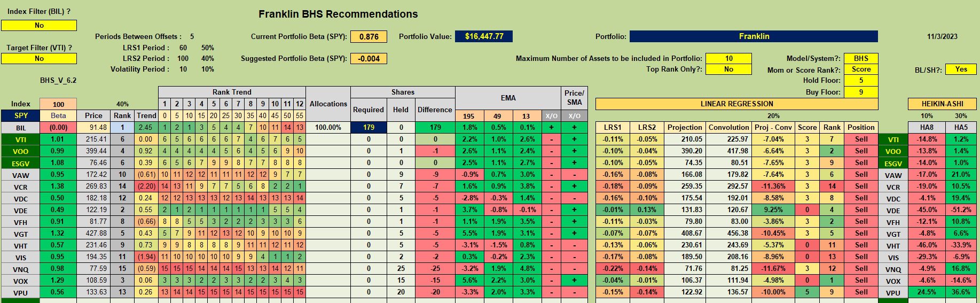
Task: Click the Index value 100 cell
Action: pyautogui.click(x=58, y=104)
